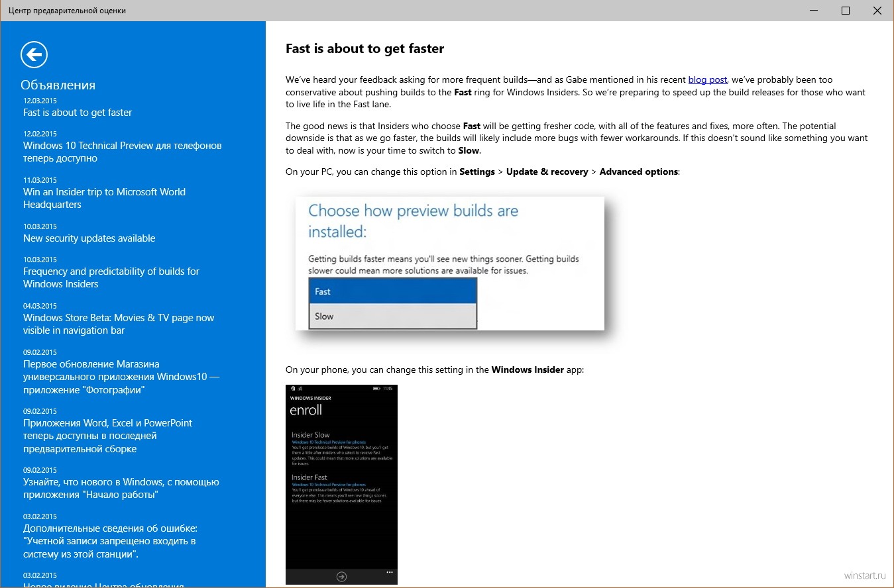894x588 pixels.
Task: Click the date '11.03.2015' in the sidebar
Action: tap(40, 180)
